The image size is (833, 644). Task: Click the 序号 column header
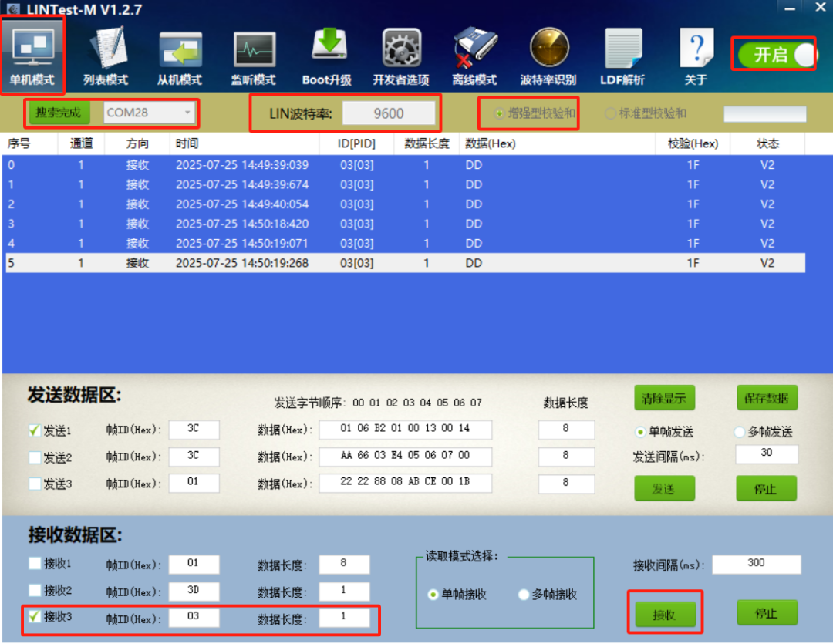30,143
